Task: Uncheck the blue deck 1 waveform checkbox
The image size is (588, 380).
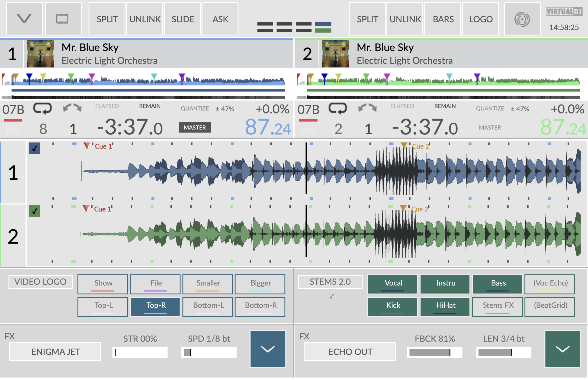Action: click(x=35, y=148)
